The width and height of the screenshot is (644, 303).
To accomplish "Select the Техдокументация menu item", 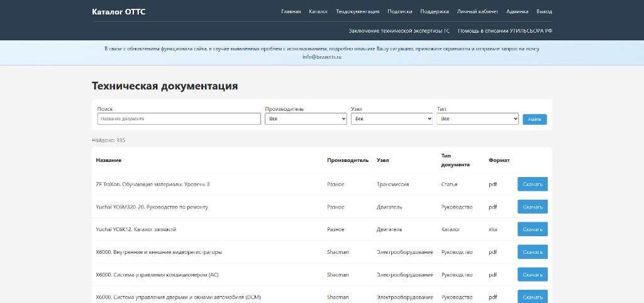I will coord(358,11).
